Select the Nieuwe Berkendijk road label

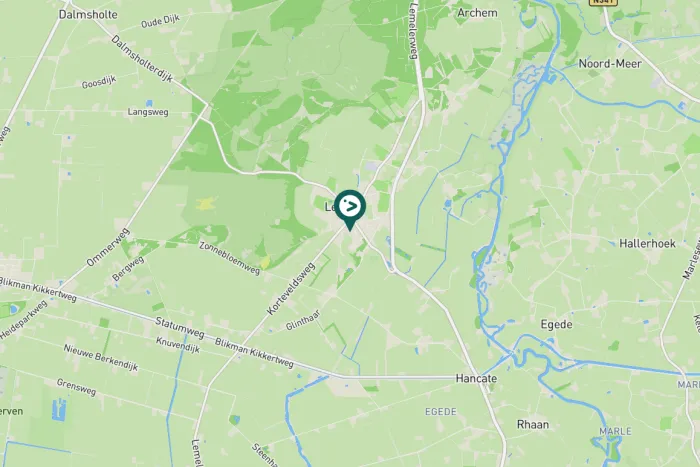[100, 358]
